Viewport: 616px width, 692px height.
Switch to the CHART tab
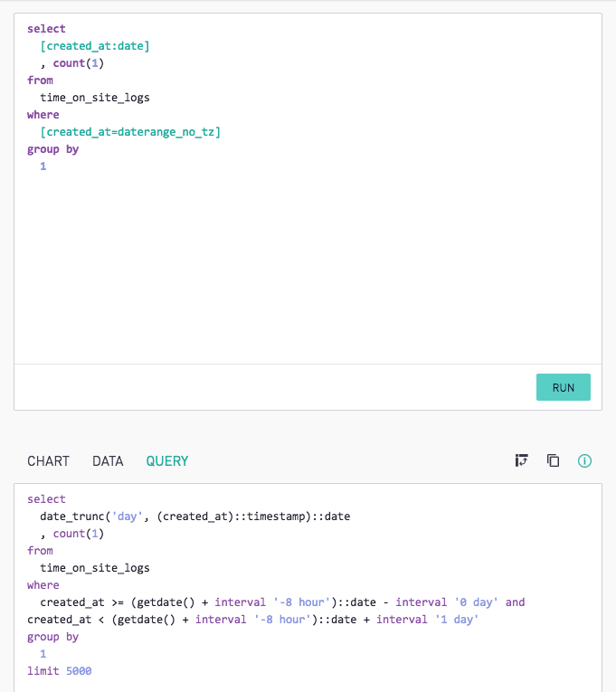48,461
